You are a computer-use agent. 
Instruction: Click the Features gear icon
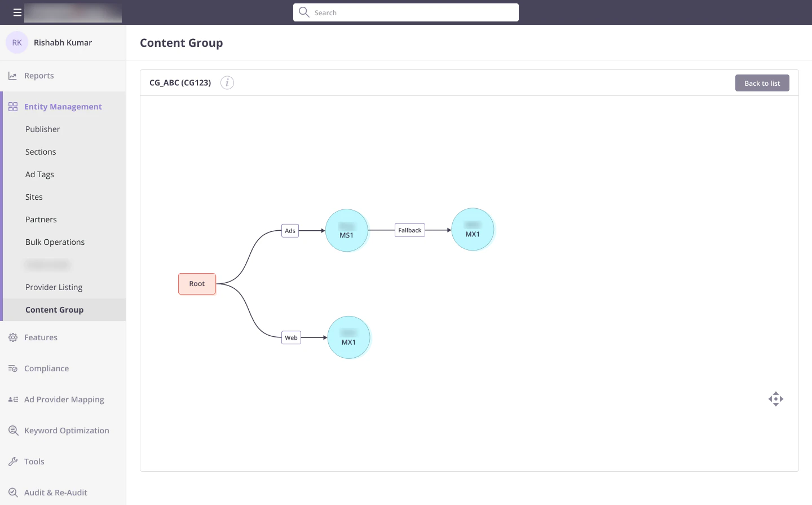pyautogui.click(x=13, y=337)
